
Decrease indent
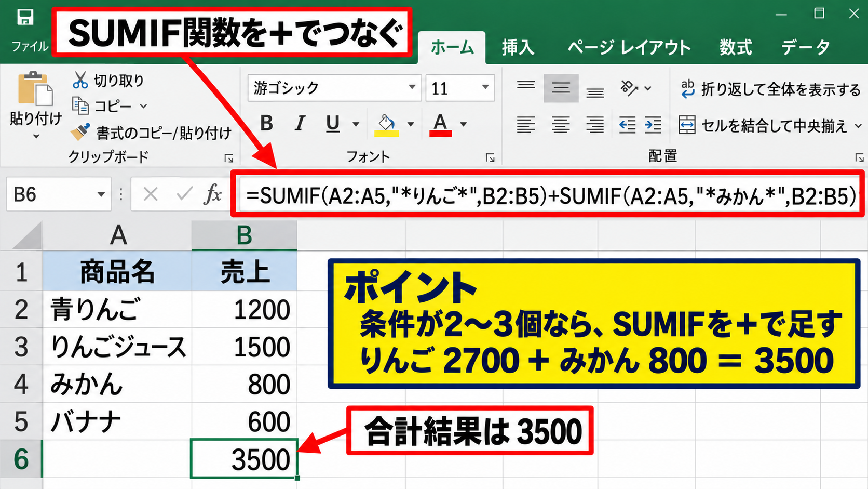tap(627, 125)
